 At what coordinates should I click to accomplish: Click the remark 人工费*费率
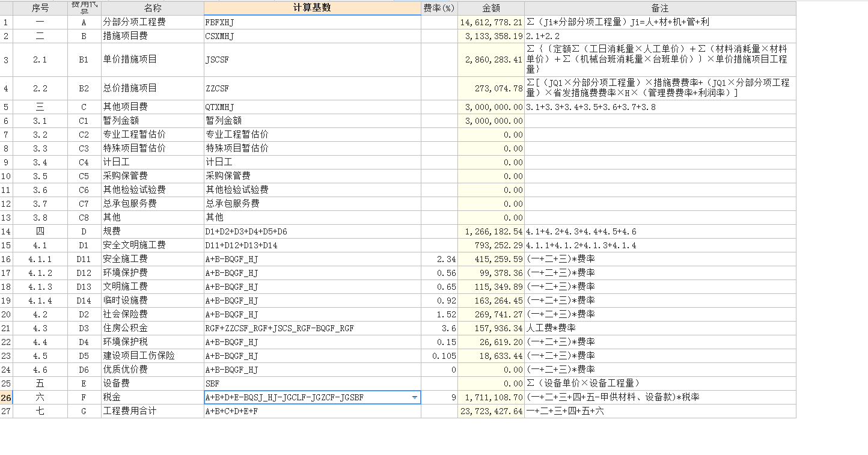tap(660, 328)
